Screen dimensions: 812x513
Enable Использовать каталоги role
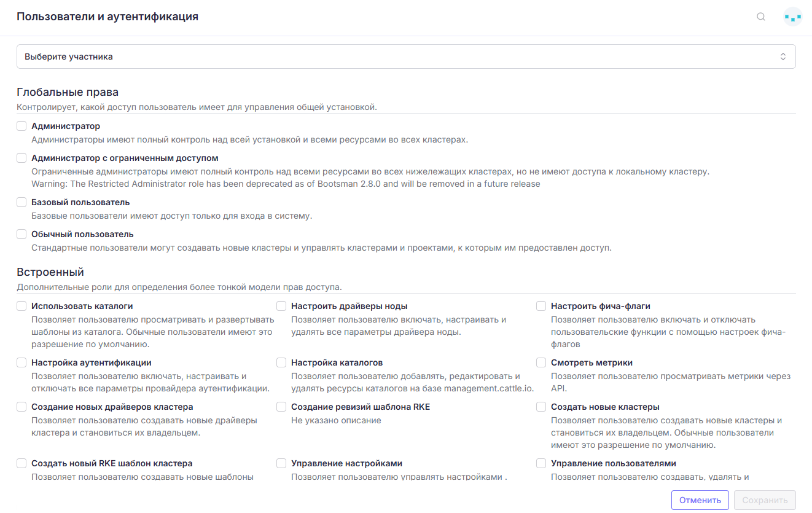[21, 306]
